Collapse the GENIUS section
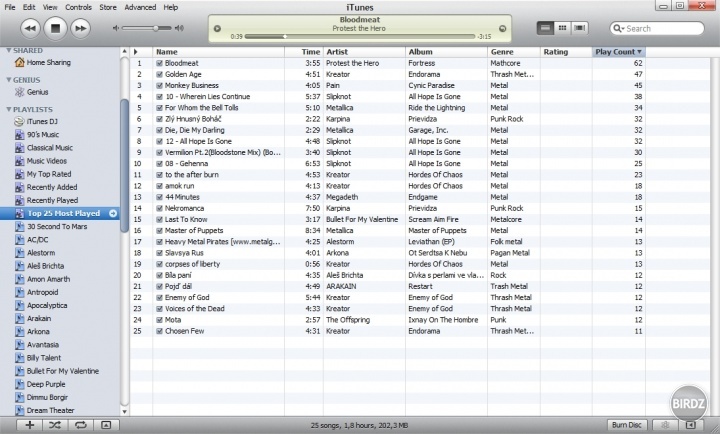The width and height of the screenshot is (720, 434). point(8,80)
